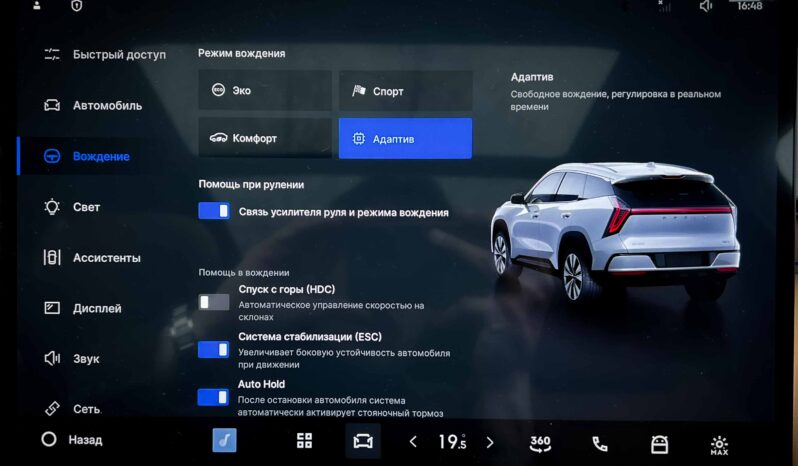Open the Дисплей settings section
This screenshot has width=798, height=466.
click(83, 308)
